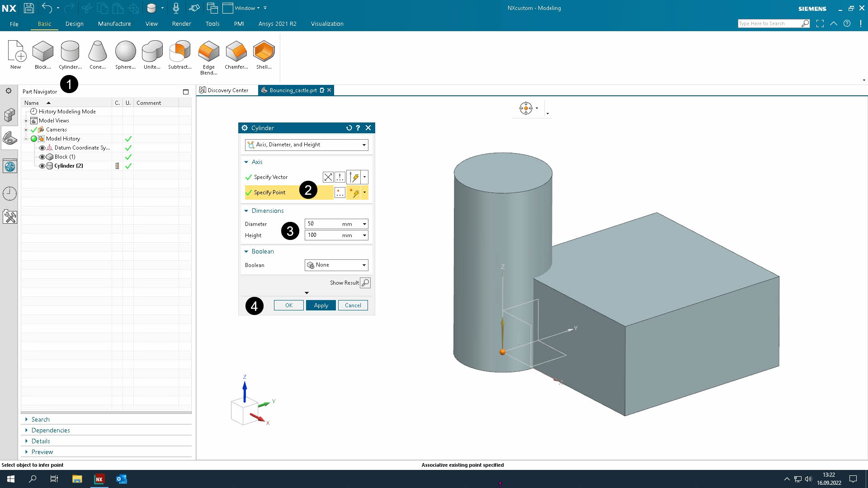Screen dimensions: 868x488
Task: Open Axis, Diameter, and Height type dropdown
Action: point(307,145)
